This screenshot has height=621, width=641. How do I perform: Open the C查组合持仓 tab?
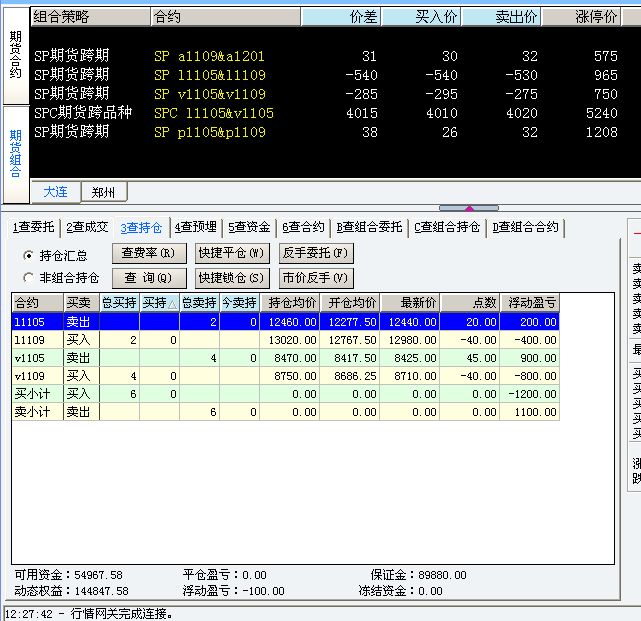(447, 227)
